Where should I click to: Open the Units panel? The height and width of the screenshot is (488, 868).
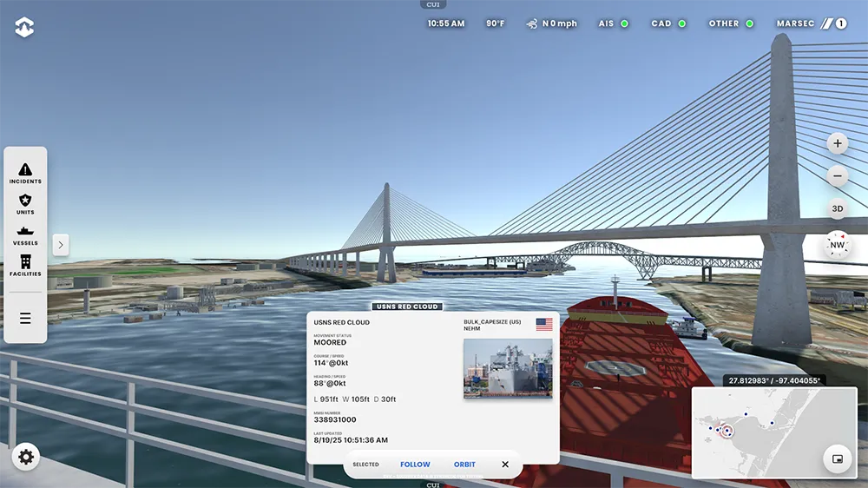click(25, 204)
